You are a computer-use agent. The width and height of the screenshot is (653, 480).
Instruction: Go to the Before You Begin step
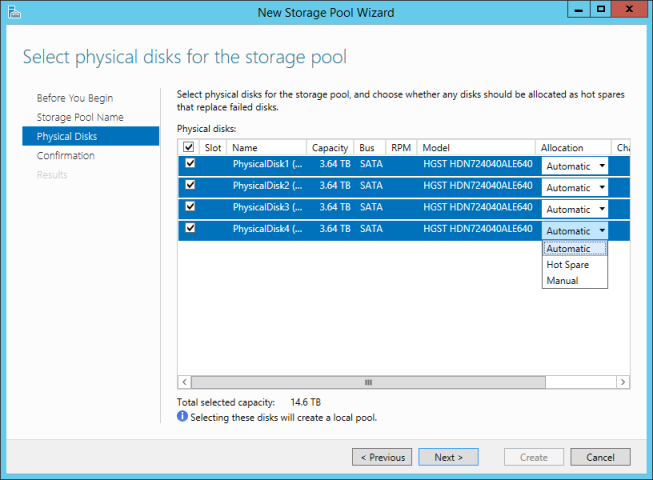[x=75, y=98]
